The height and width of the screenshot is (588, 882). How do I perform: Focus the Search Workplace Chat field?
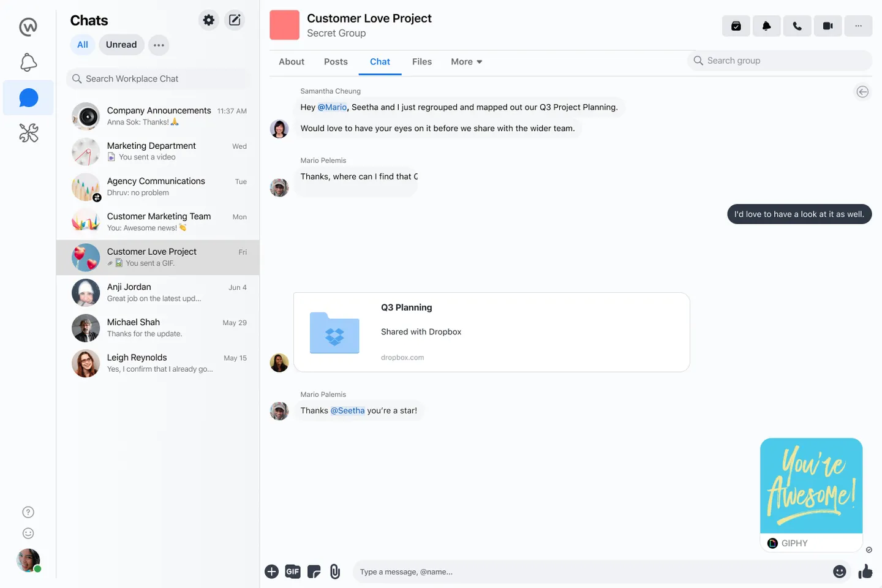[158, 78]
